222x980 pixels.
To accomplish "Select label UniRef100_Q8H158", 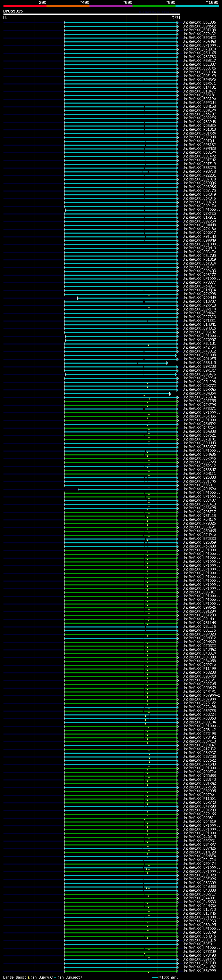I will 199,106.
